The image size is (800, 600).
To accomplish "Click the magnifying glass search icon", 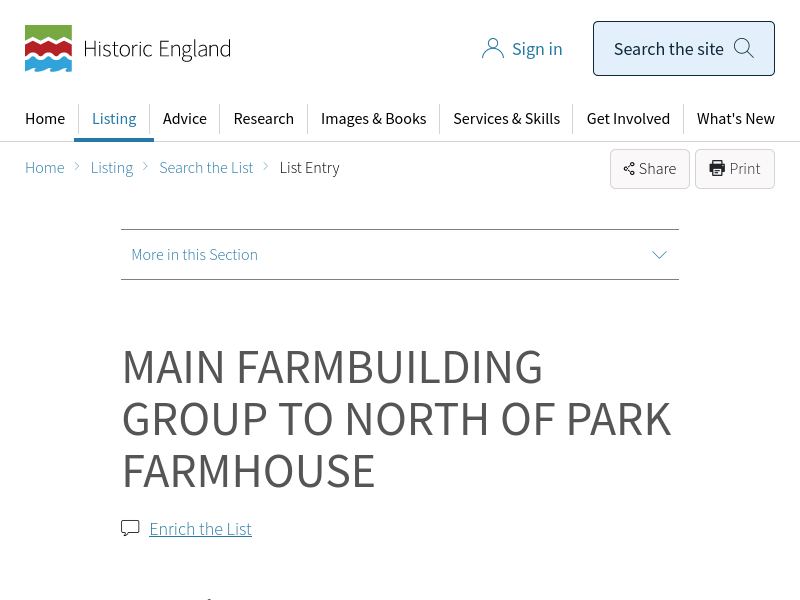I will coord(743,48).
